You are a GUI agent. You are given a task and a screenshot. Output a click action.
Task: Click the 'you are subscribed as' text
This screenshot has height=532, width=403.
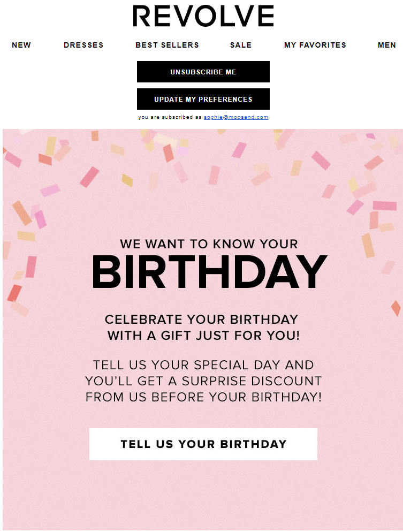pyautogui.click(x=170, y=117)
